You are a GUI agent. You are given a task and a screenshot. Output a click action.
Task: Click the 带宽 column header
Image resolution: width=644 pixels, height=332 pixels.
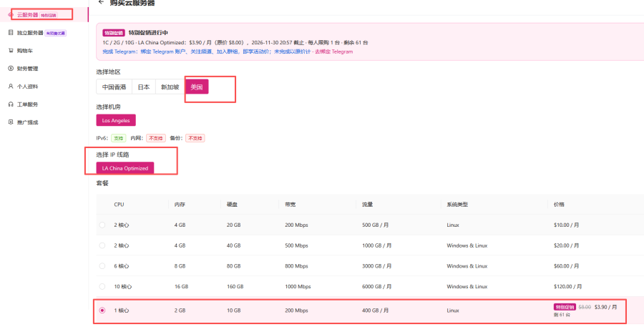pos(291,204)
